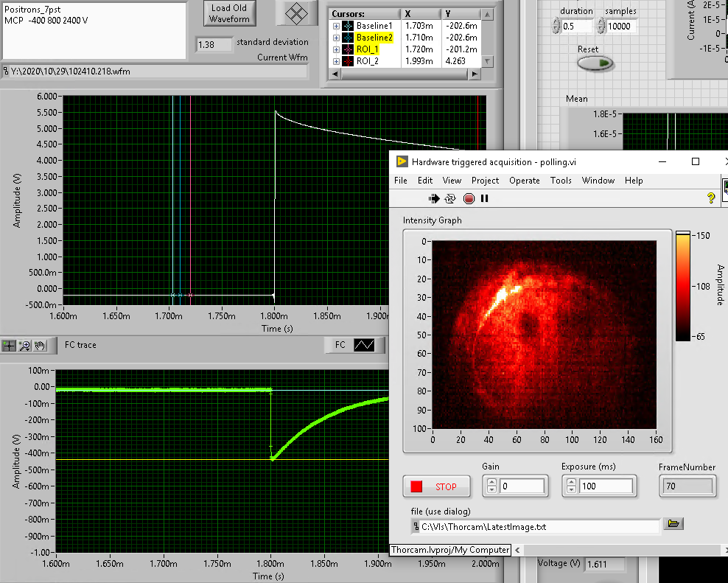Click the Run arrow in polling.vi toolbar
The image size is (728, 583).
[434, 198]
